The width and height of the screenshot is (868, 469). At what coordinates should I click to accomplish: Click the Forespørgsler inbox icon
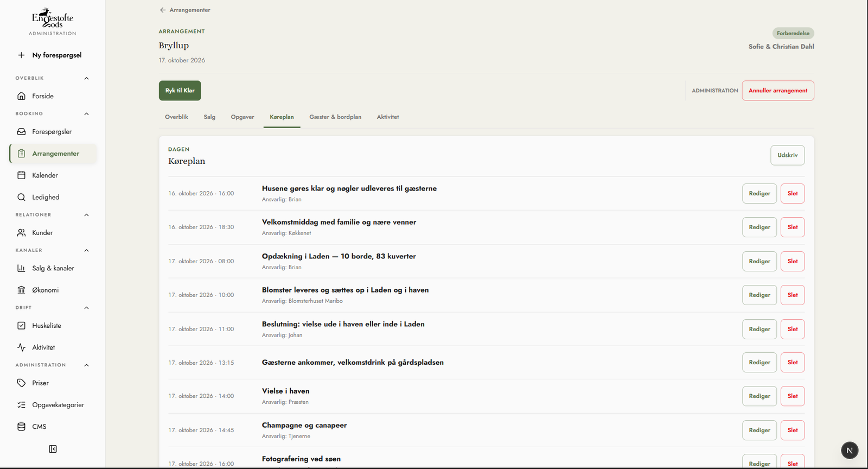21,131
